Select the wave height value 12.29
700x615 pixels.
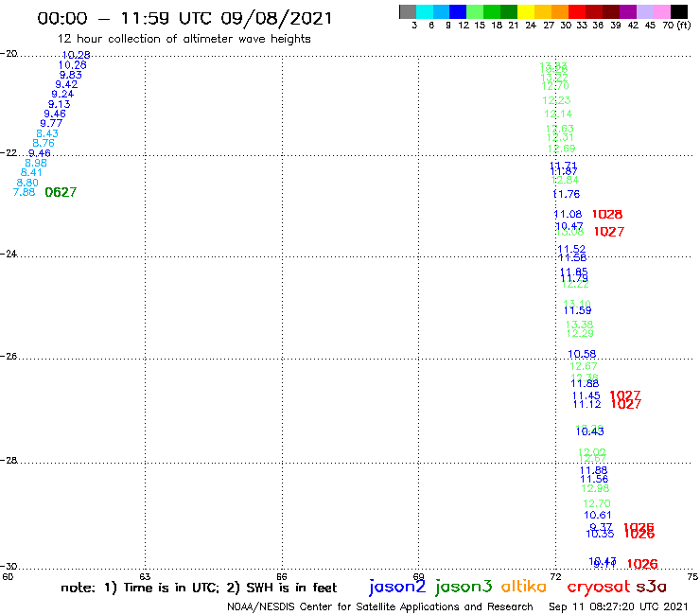tap(580, 333)
